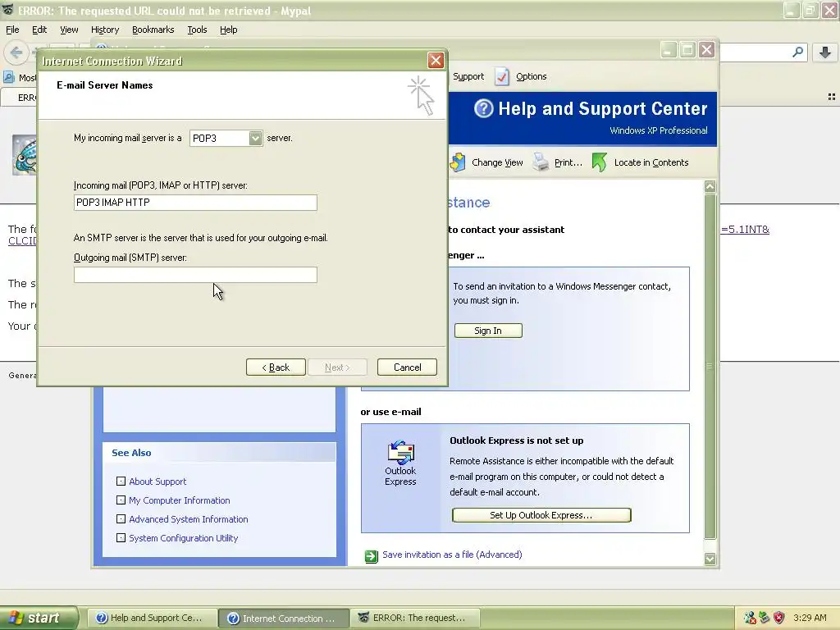Click the Help Center vertical scrollbar thumb
Screen dimensions: 840x630
coord(710,367)
